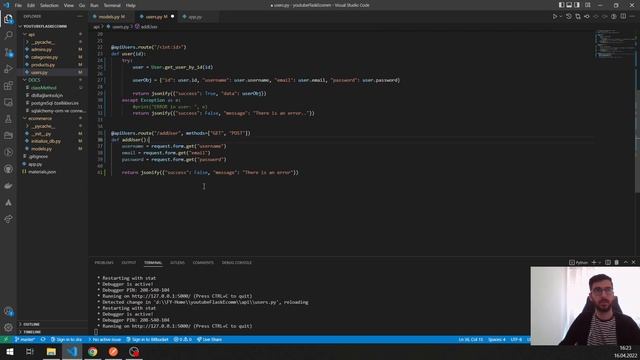Click master branch in status bar
The width and height of the screenshot is (640, 360).
coord(24,340)
